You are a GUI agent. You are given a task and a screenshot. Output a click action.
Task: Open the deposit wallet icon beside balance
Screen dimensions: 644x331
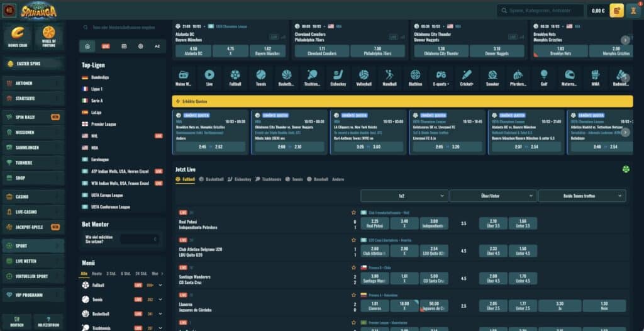click(x=616, y=11)
